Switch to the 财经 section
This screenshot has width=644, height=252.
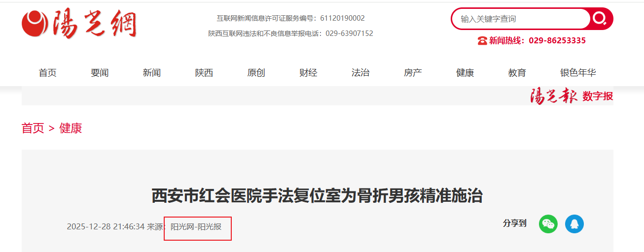308,73
